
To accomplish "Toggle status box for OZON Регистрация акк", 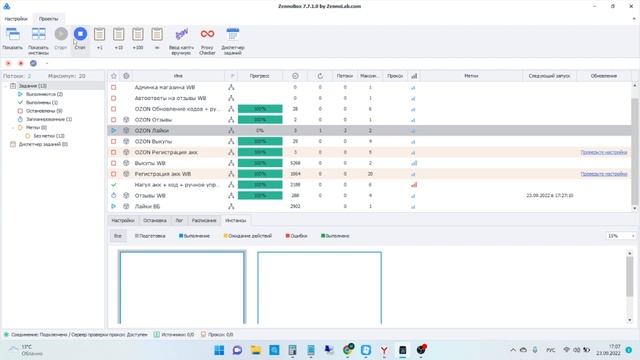I will (x=113, y=152).
